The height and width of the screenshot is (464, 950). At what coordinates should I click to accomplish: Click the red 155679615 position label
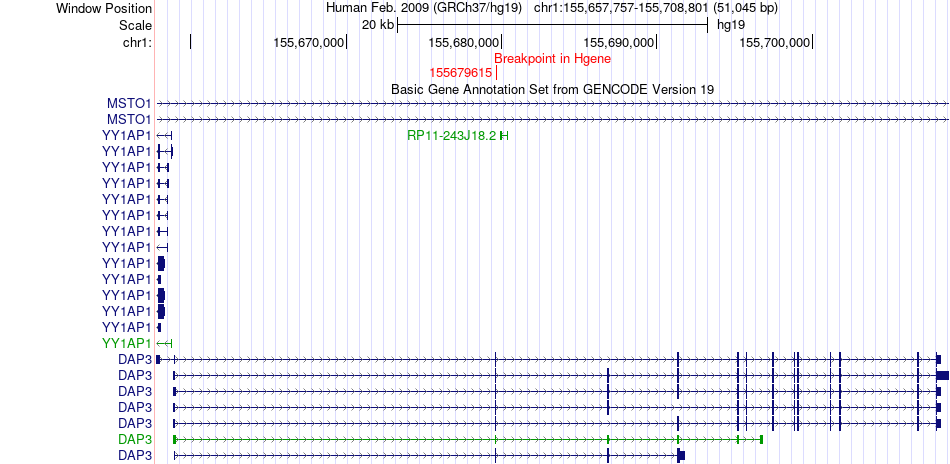pos(460,73)
